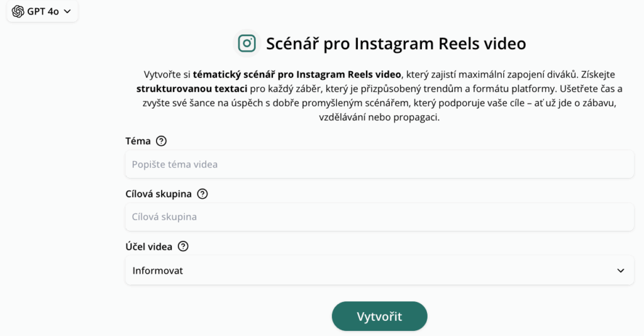Click the Instagram icon beside the heading
Viewport: 644px width, 336px height.
click(x=247, y=43)
